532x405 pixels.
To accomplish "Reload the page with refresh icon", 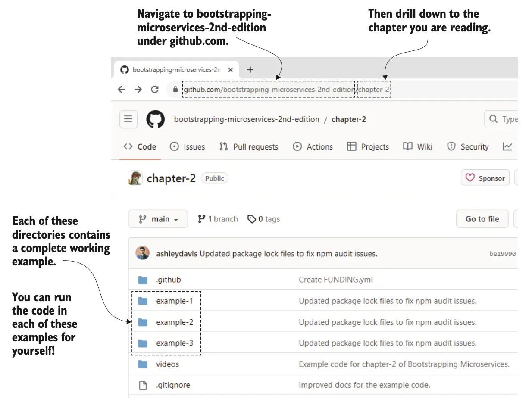I will [155, 90].
